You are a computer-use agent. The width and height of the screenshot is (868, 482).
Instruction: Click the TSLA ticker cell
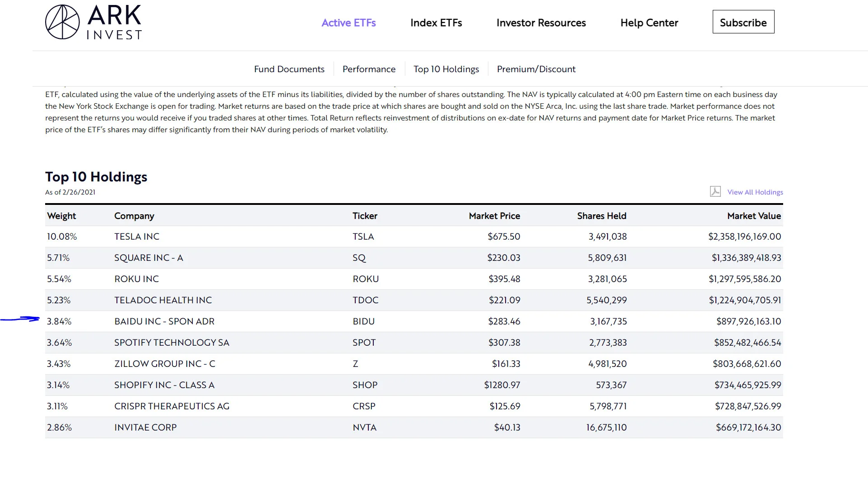(x=363, y=236)
